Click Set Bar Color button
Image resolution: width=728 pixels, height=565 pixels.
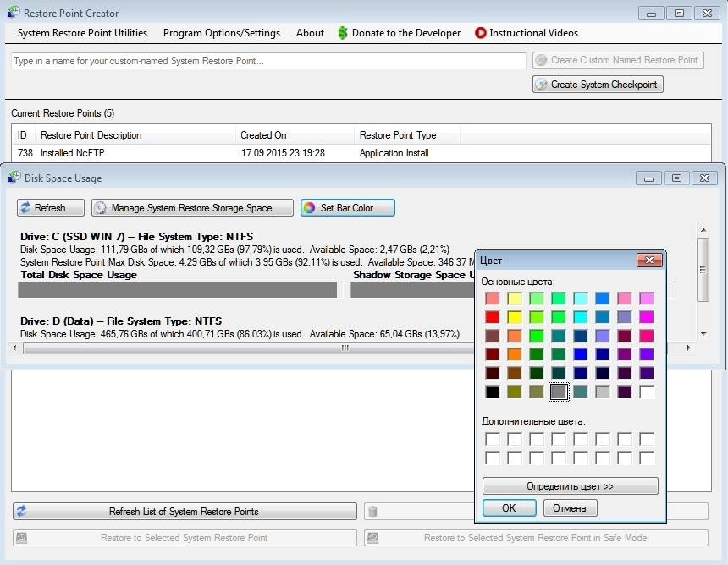click(x=348, y=208)
